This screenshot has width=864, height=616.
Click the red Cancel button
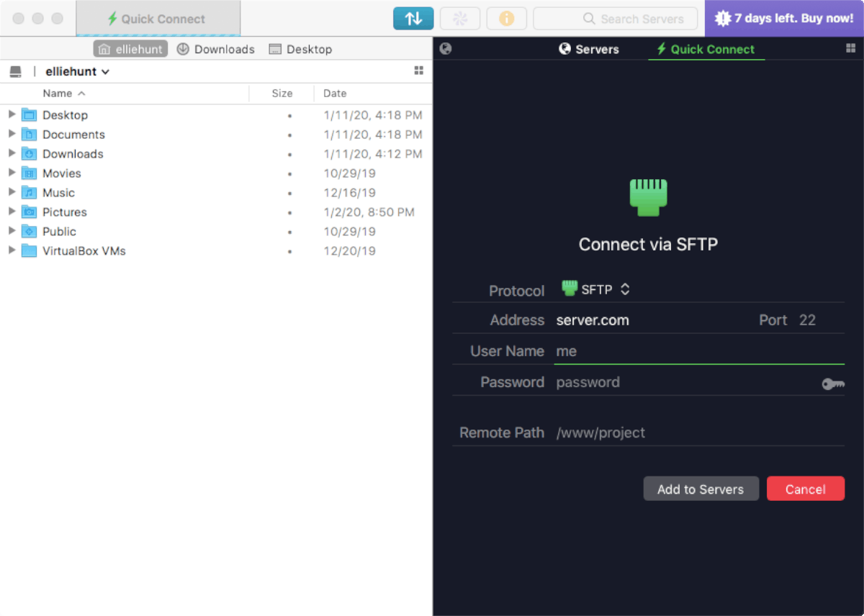[x=805, y=489]
